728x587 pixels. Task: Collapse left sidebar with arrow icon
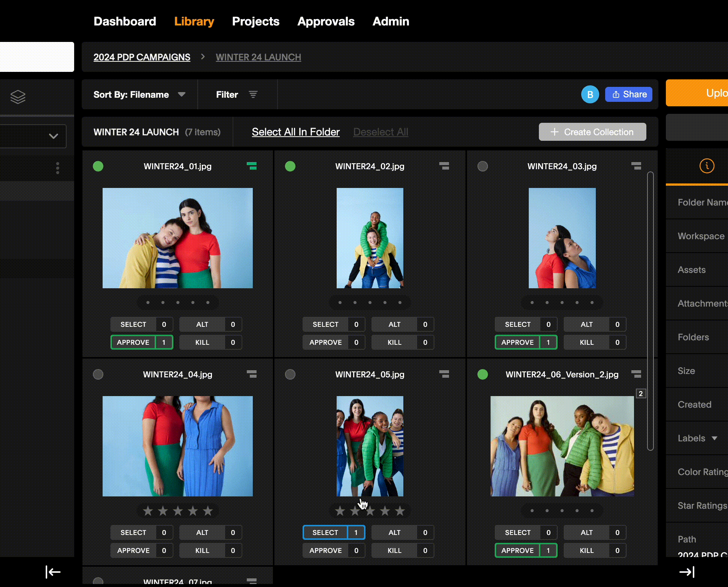tap(53, 572)
